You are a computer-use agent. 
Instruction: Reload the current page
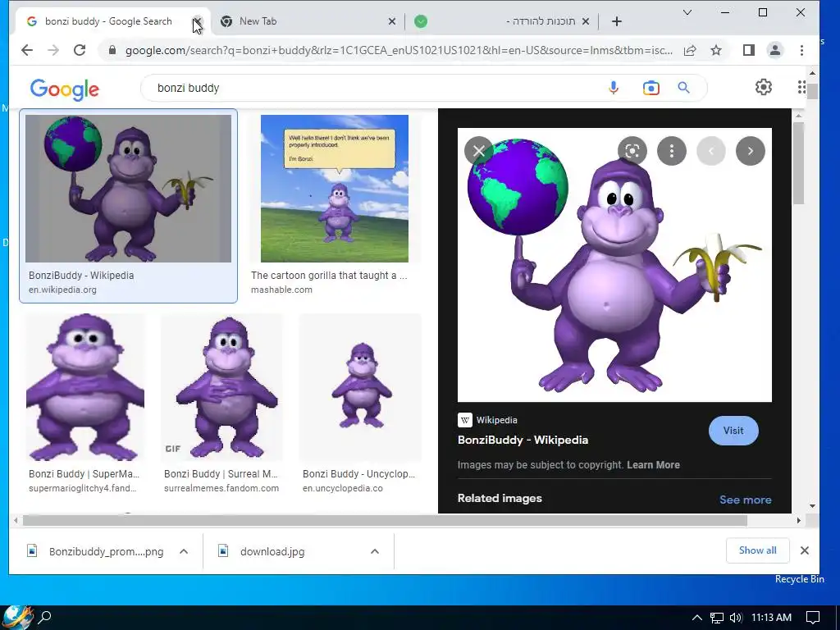[80, 50]
